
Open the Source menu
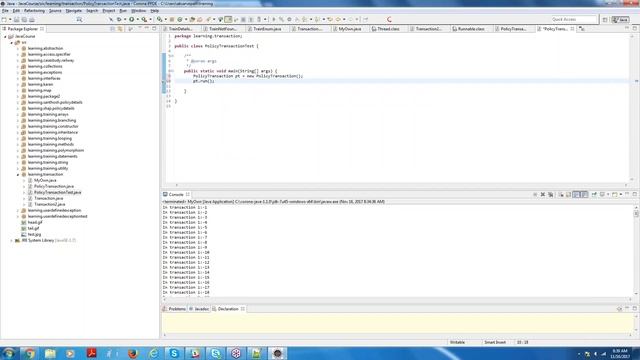[x=55, y=11]
